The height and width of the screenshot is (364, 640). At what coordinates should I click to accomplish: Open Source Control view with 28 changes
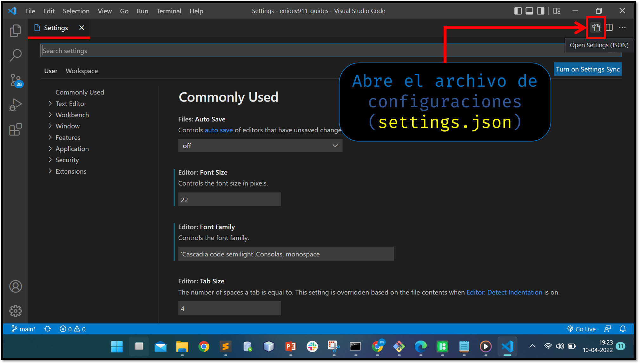click(16, 80)
